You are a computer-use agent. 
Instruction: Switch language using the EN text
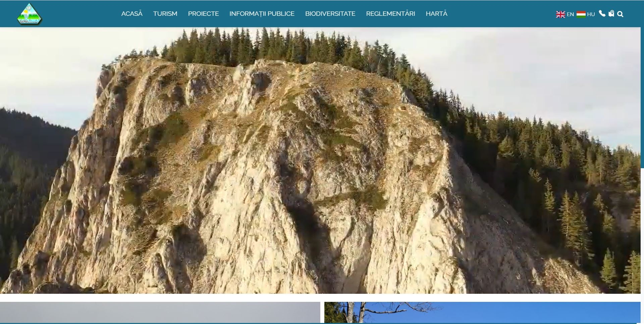coord(570,14)
